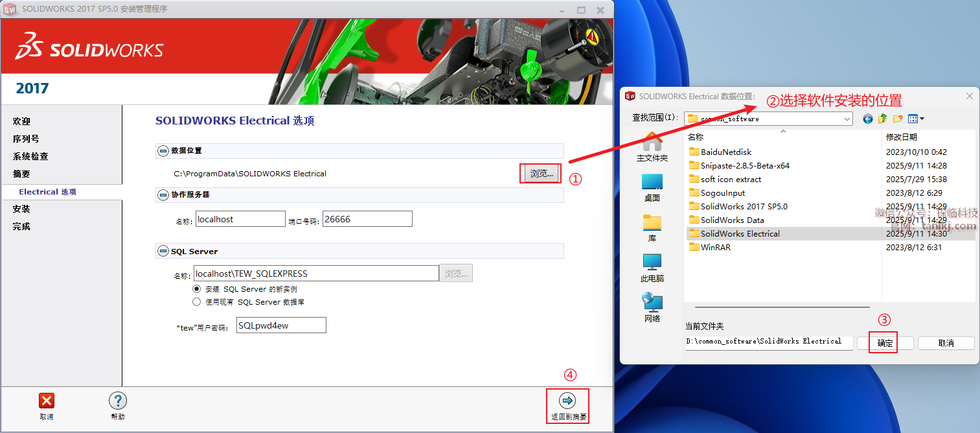Click the return to summary arrow icon
The height and width of the screenshot is (433, 980).
pos(567,401)
